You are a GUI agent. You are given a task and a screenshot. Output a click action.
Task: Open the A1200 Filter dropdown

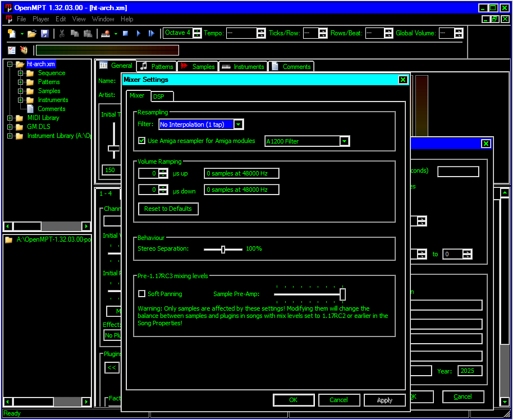[x=344, y=141]
